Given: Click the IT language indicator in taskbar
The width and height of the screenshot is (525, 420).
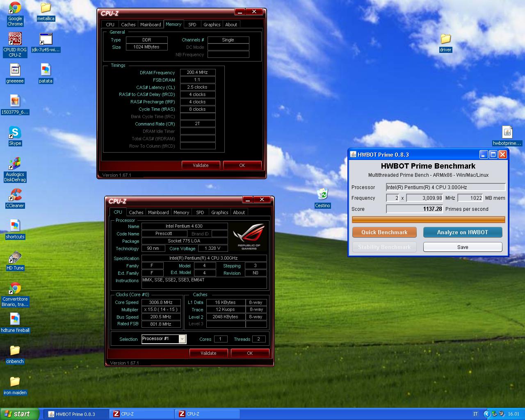Looking at the screenshot, I should point(475,414).
